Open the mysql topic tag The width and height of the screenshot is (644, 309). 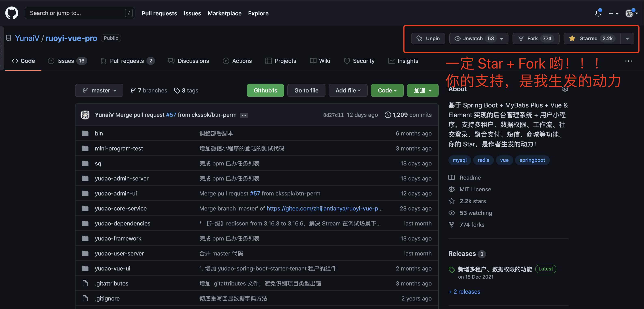coord(460,160)
